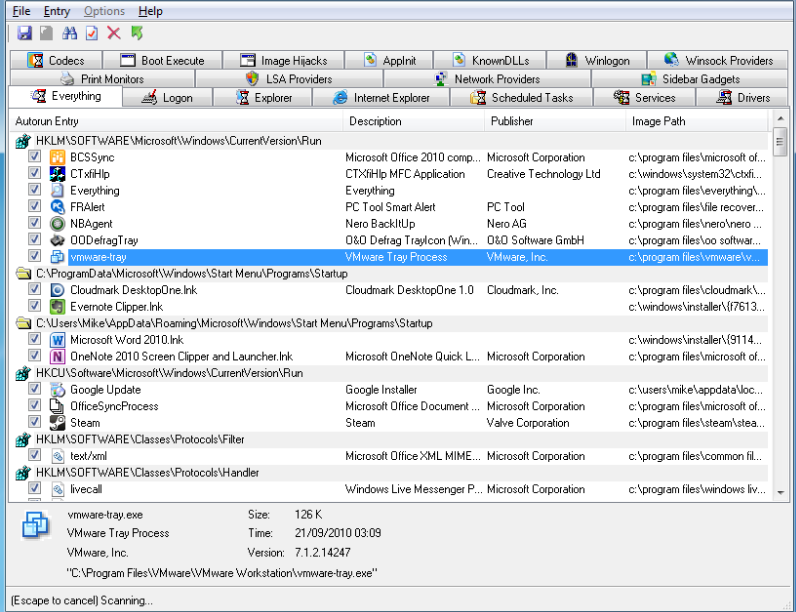Viewport: 796px width, 612px height.
Task: Click the Properties checkmark page icon
Action: coord(92,33)
